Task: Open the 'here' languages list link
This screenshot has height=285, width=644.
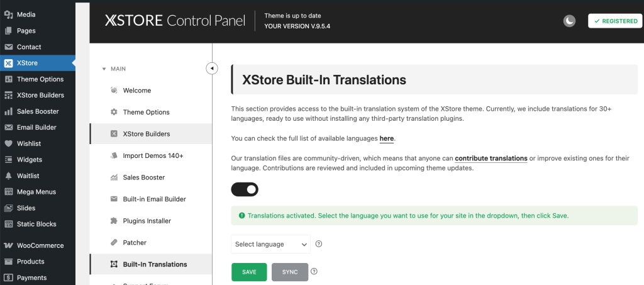Action: point(386,138)
